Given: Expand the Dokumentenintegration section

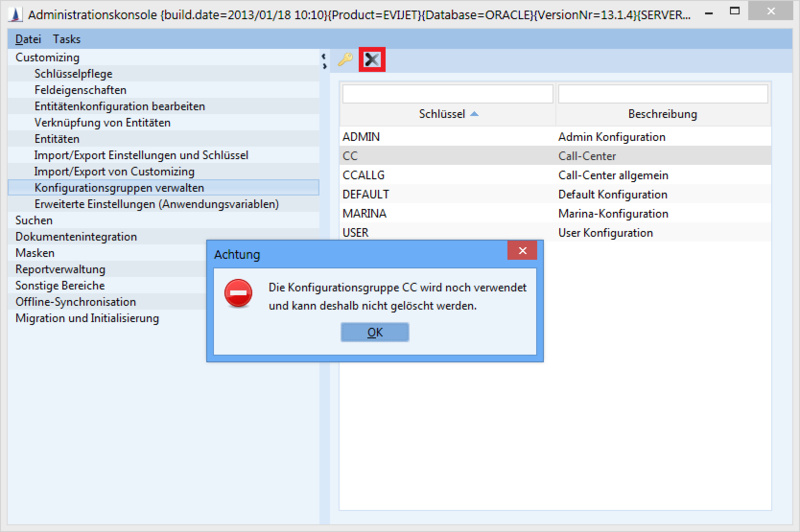Looking at the screenshot, I should click(x=76, y=237).
